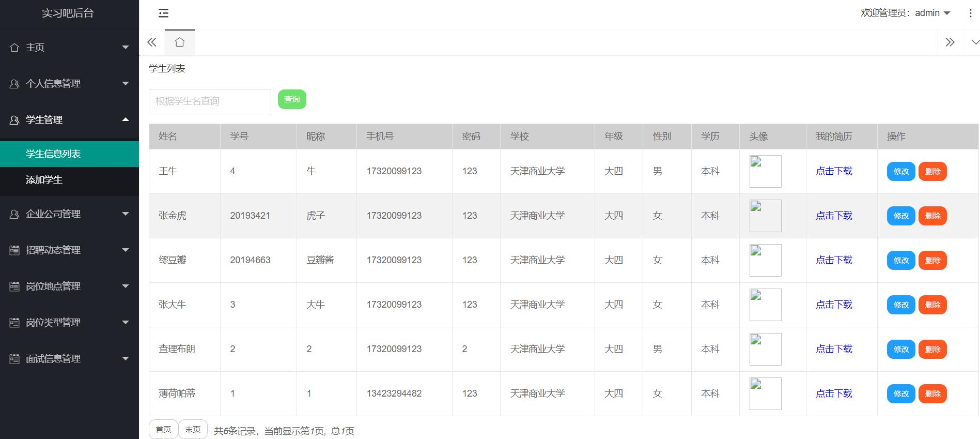Screen dimensions: 980x439
Task: Expand the 面试信息管理 menu arrow
Action: point(126,359)
